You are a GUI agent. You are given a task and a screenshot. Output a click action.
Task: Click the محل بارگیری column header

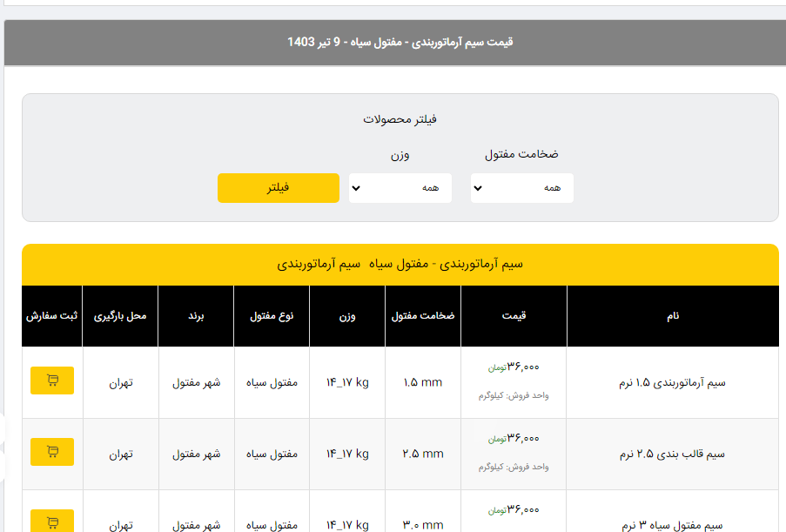(x=120, y=316)
